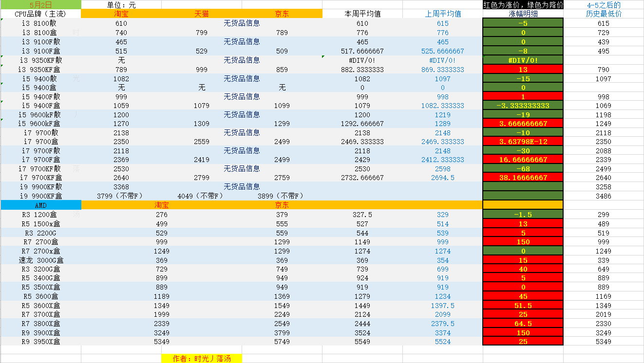This screenshot has height=363, width=644.
Task: Select the CPU品牌（主流）header cell
Action: tap(41, 14)
